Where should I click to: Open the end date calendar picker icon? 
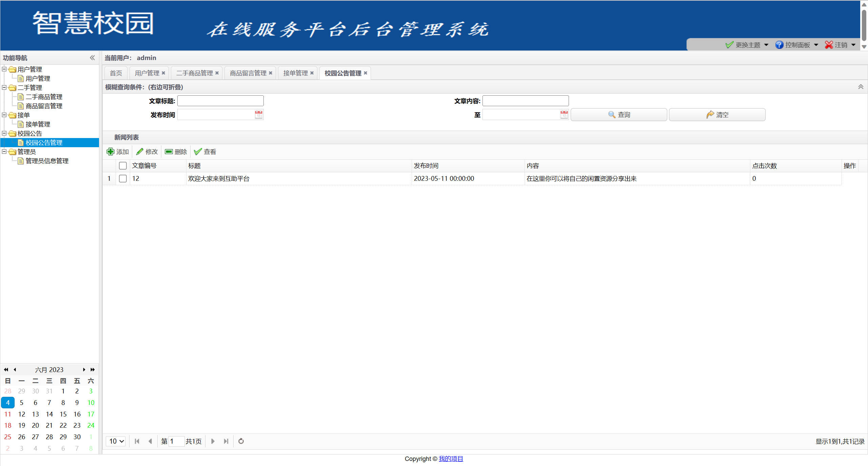564,115
